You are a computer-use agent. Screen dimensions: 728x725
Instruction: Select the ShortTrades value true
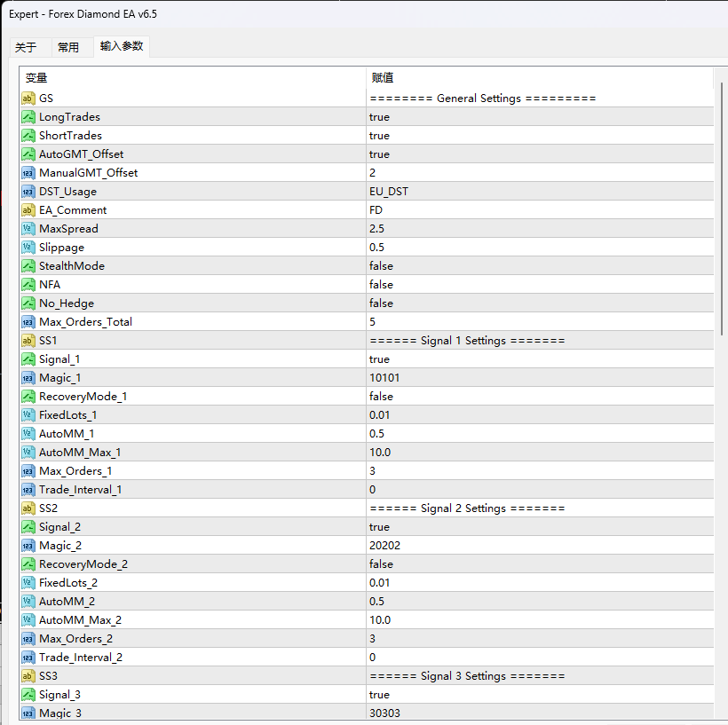379,136
